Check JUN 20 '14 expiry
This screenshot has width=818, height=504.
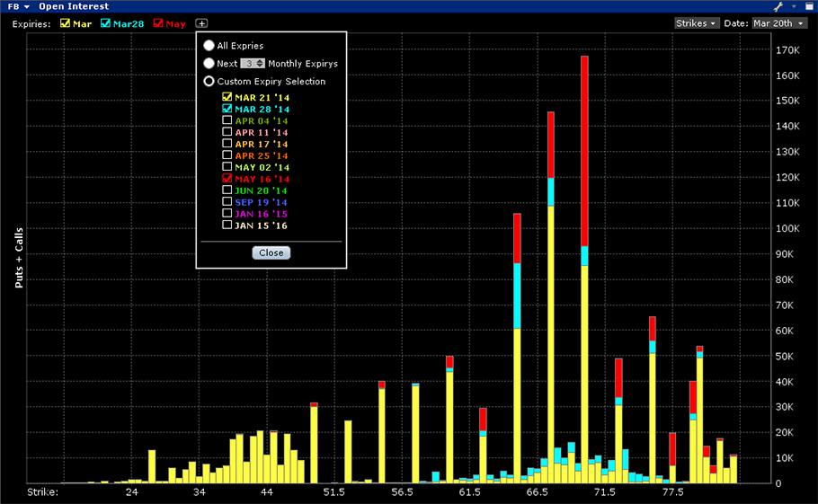[x=227, y=190]
